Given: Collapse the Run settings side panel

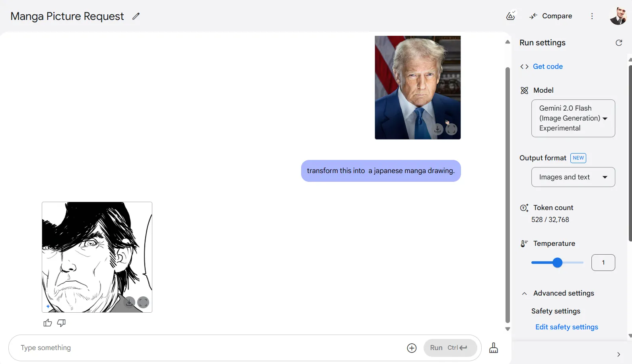Looking at the screenshot, I should point(618,354).
